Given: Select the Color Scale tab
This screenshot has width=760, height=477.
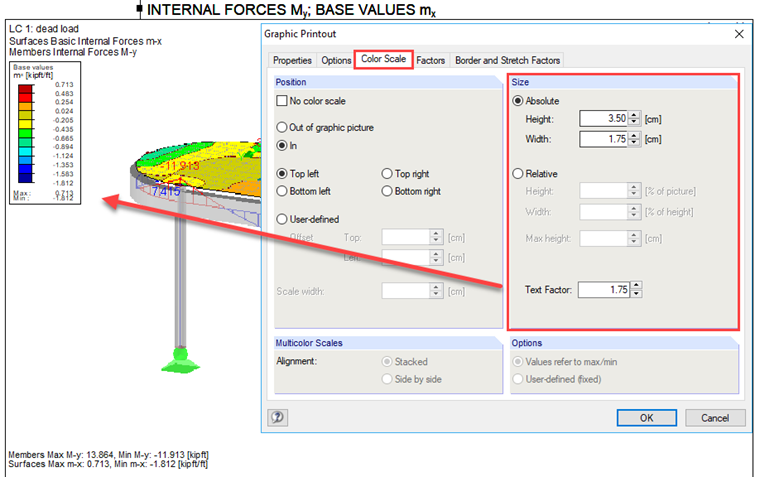Looking at the screenshot, I should tap(383, 59).
